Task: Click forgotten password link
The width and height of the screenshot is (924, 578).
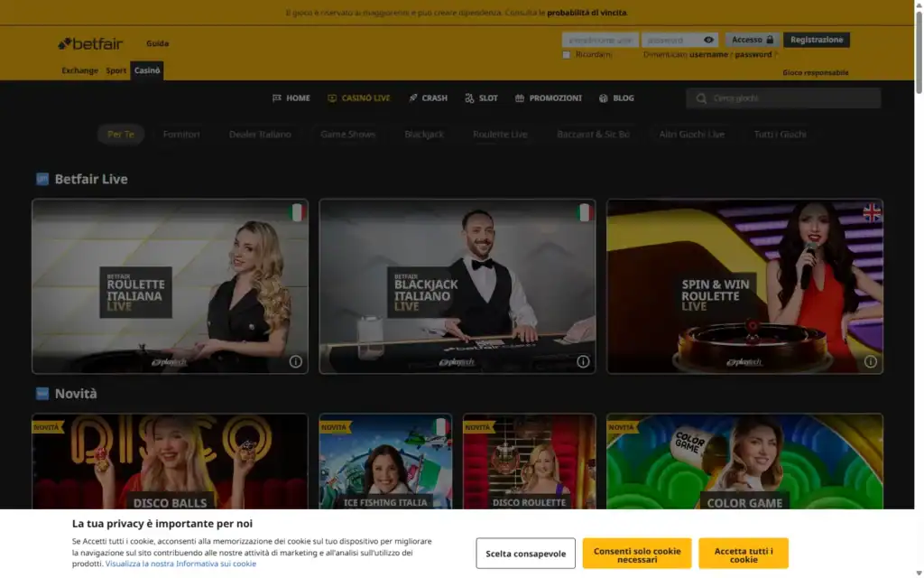Action: click(753, 54)
